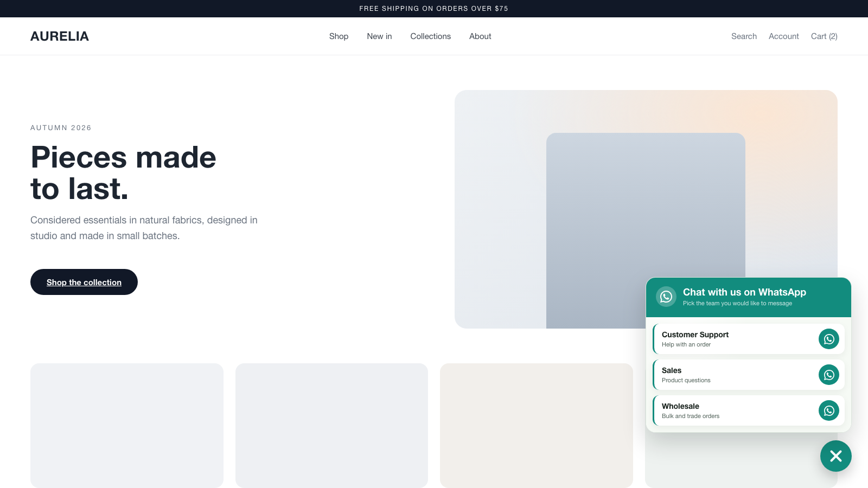
Task: Open the first product card thumbnail
Action: pos(127,426)
